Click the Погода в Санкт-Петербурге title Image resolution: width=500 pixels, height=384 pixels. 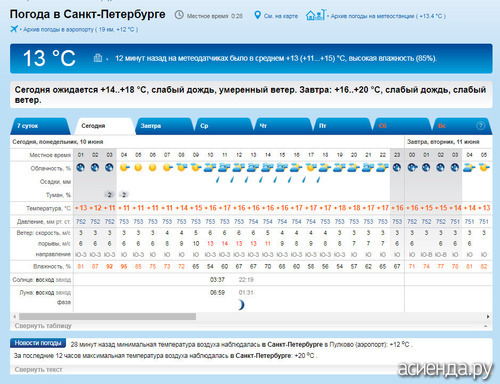click(x=87, y=14)
